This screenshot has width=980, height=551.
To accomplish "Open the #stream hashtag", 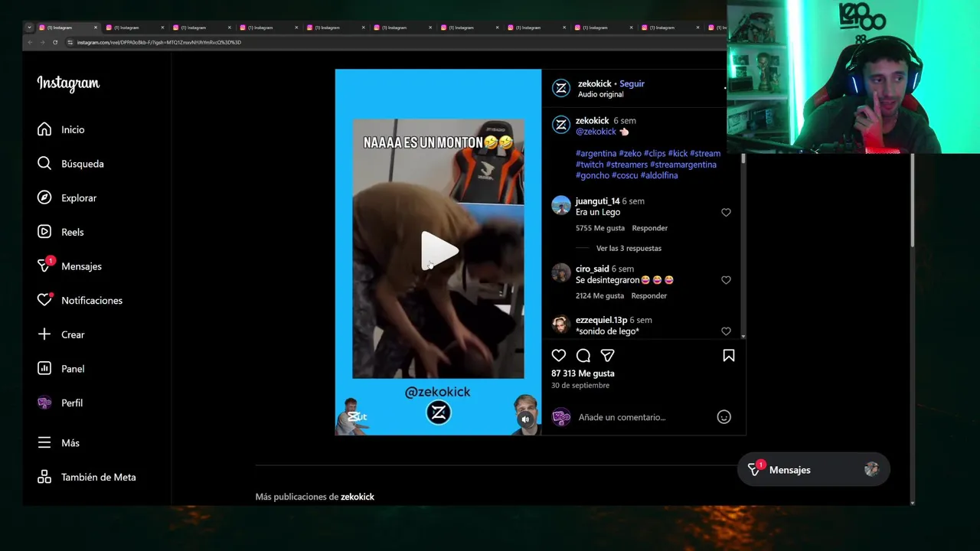I will click(705, 153).
